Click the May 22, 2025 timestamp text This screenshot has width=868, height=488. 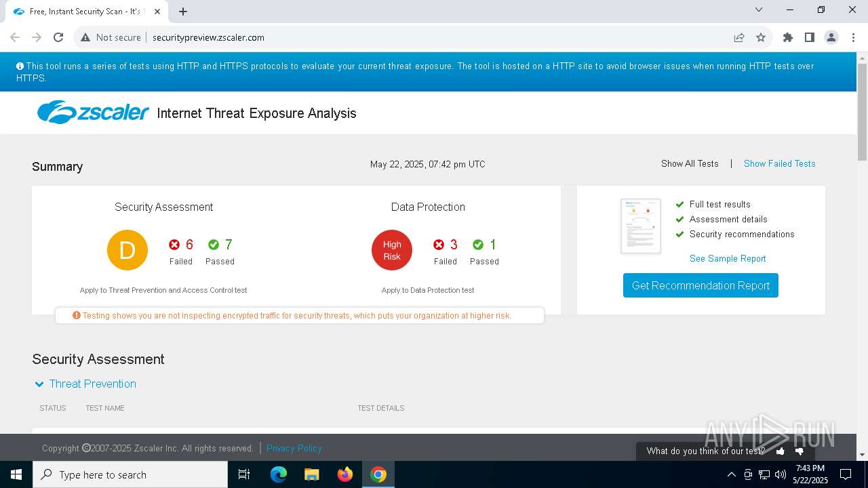pyautogui.click(x=428, y=164)
